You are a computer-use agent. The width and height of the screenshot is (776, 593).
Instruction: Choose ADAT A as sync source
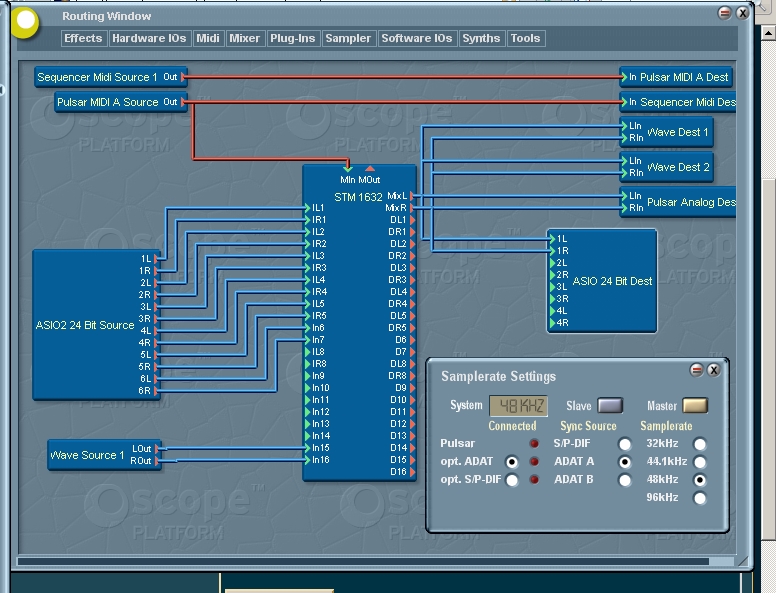click(x=625, y=462)
